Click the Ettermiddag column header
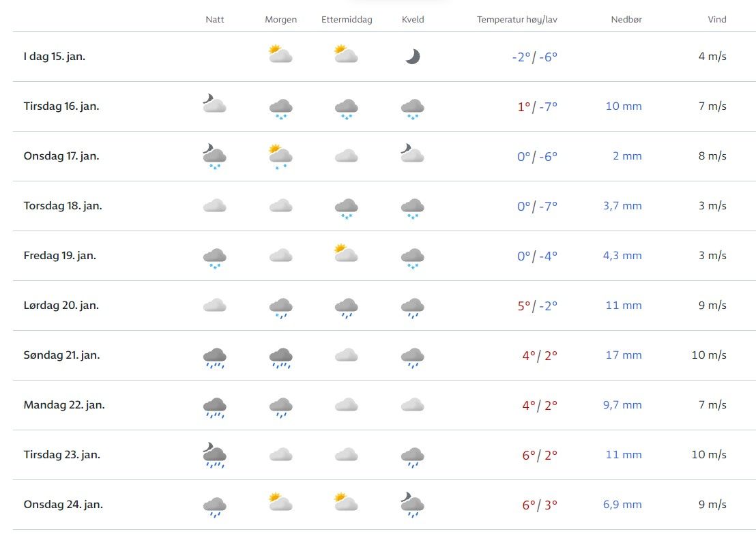Screen dimensions: 756x534 [347, 20]
